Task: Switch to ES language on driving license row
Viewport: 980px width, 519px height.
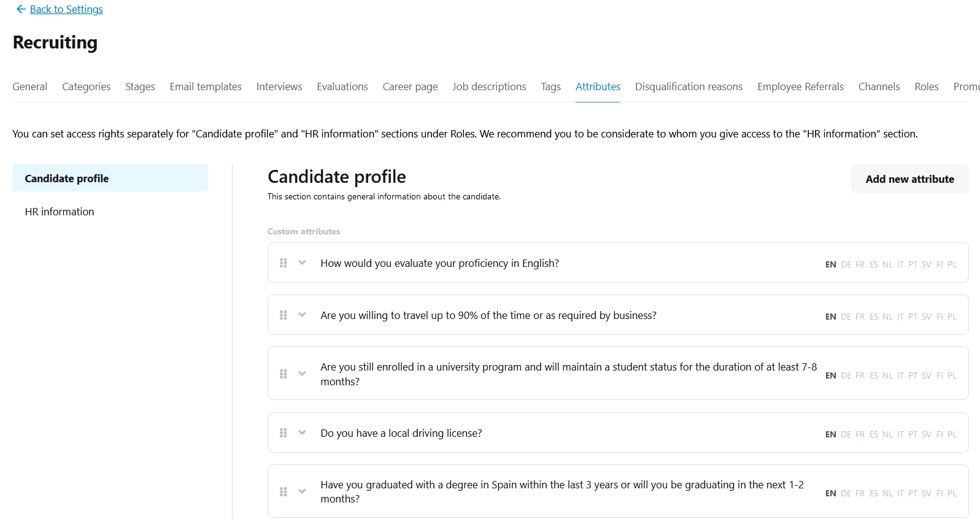Action: 874,434
